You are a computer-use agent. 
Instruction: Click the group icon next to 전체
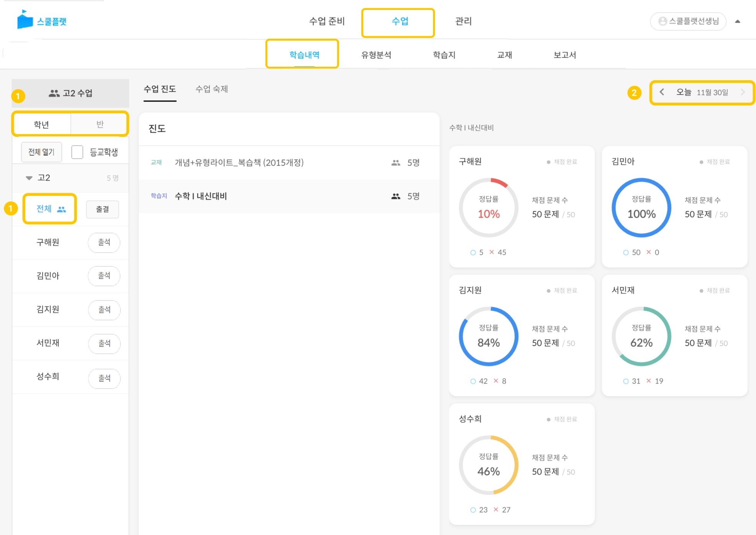click(x=61, y=209)
